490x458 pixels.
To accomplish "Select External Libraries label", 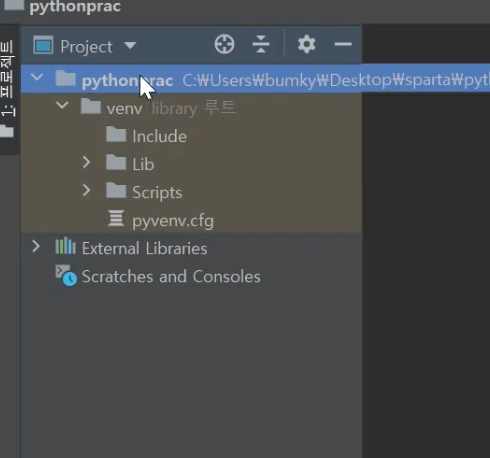I will pos(145,249).
